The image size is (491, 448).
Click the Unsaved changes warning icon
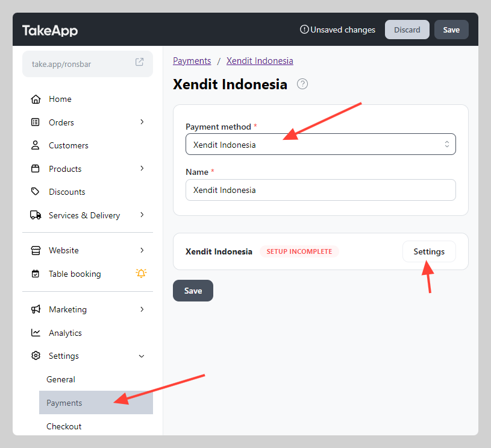pyautogui.click(x=304, y=30)
